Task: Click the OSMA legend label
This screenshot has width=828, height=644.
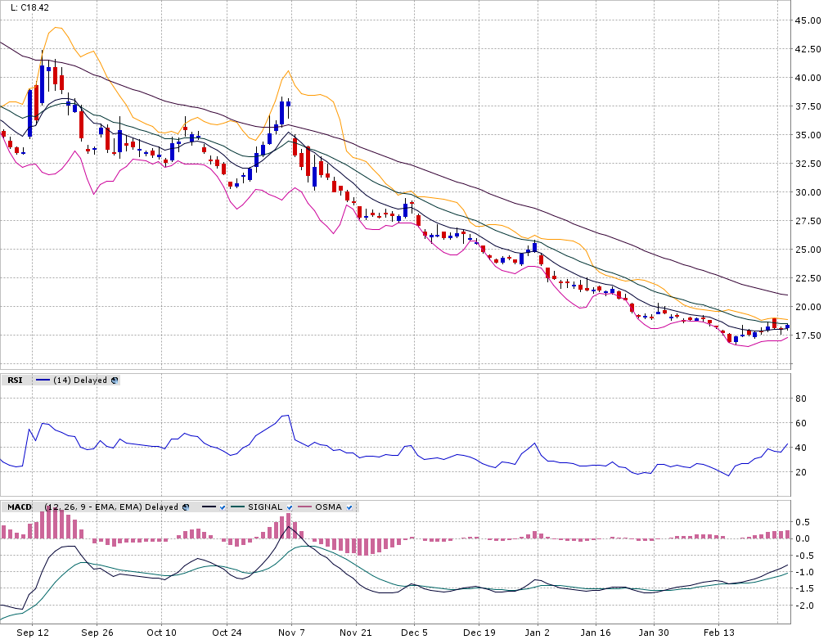Action: [x=328, y=507]
